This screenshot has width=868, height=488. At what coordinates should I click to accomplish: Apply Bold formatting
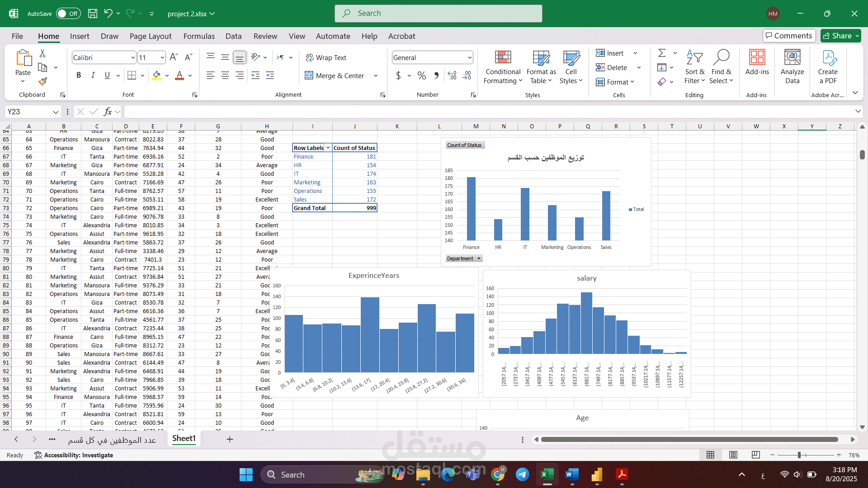(79, 75)
